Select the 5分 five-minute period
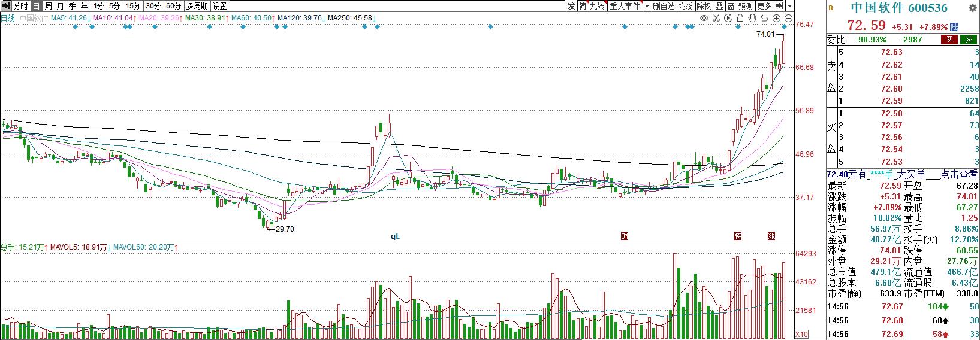Viewport: 980px width, 340px height. (x=114, y=6)
